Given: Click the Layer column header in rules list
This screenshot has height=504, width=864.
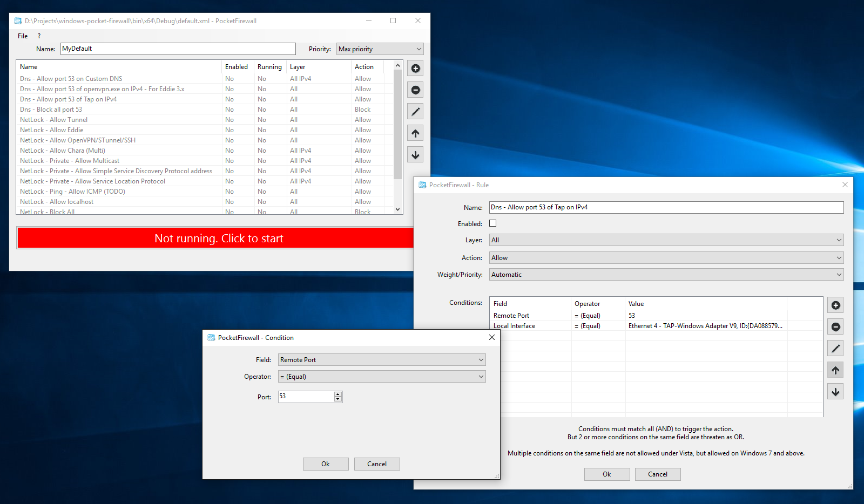Looking at the screenshot, I should point(319,67).
